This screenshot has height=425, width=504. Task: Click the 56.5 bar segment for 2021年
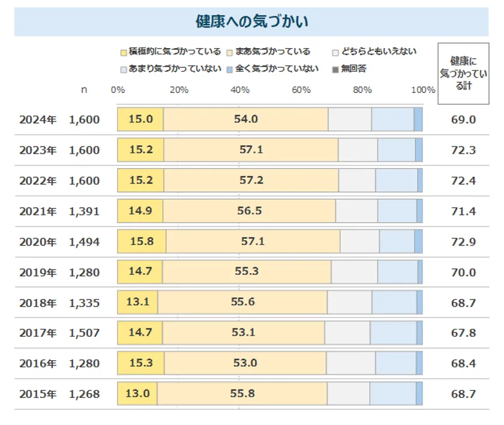click(249, 211)
